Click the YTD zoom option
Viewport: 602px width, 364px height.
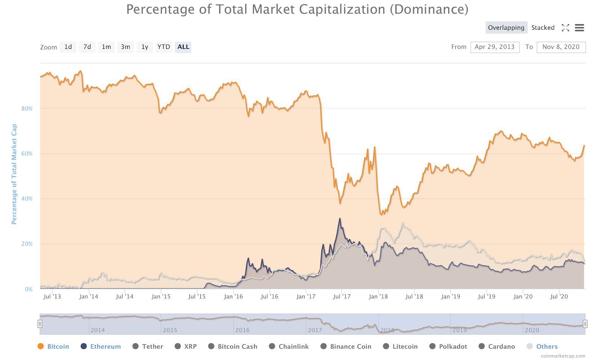click(164, 47)
